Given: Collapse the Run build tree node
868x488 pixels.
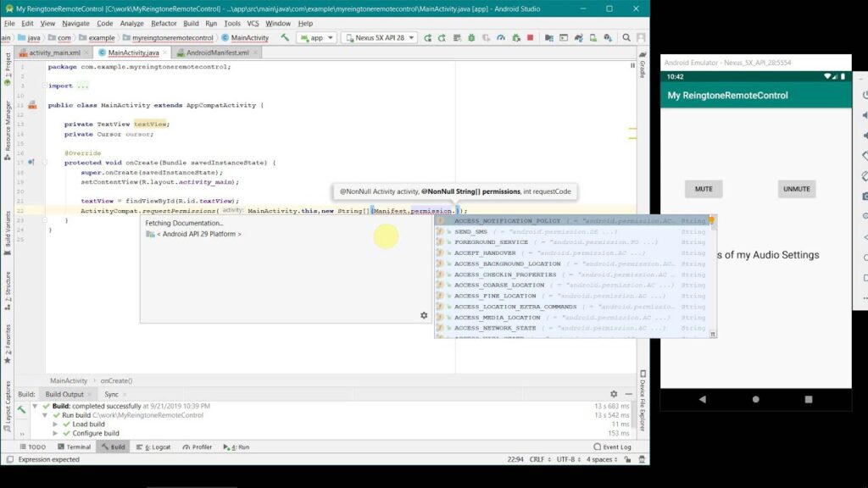Looking at the screenshot, I should coord(45,415).
